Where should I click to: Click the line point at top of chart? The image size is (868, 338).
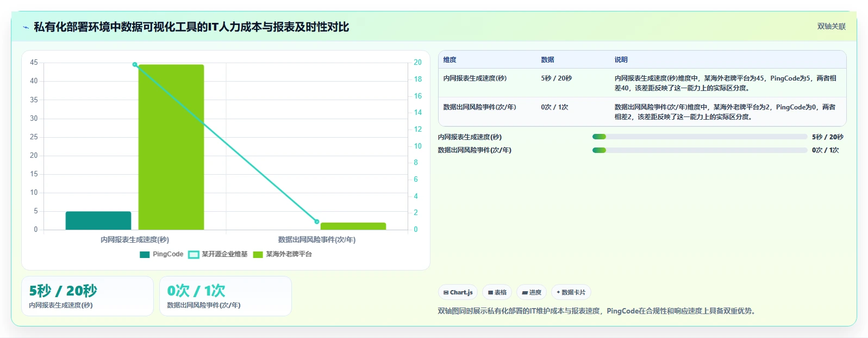(135, 64)
